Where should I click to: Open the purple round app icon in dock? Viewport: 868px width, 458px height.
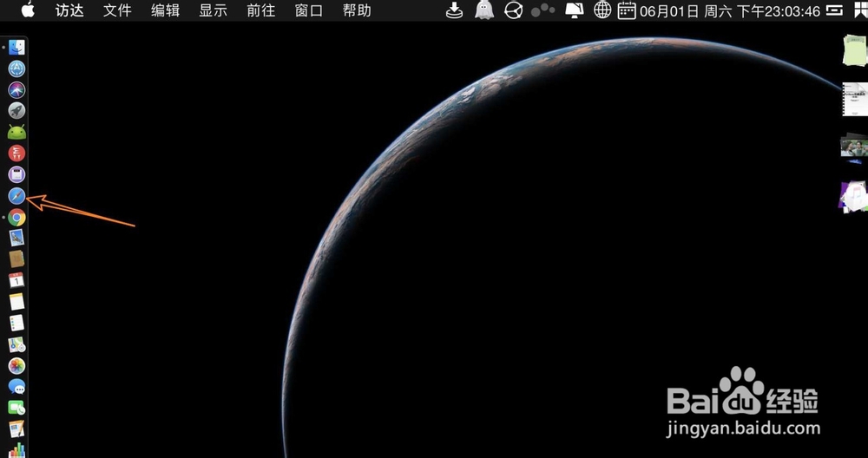16,175
